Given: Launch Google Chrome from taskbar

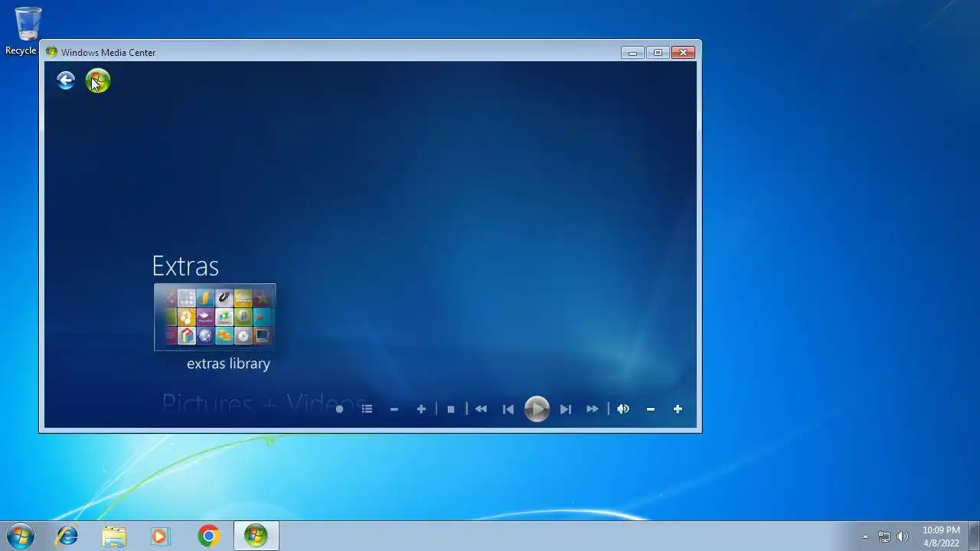Looking at the screenshot, I should coord(208,536).
